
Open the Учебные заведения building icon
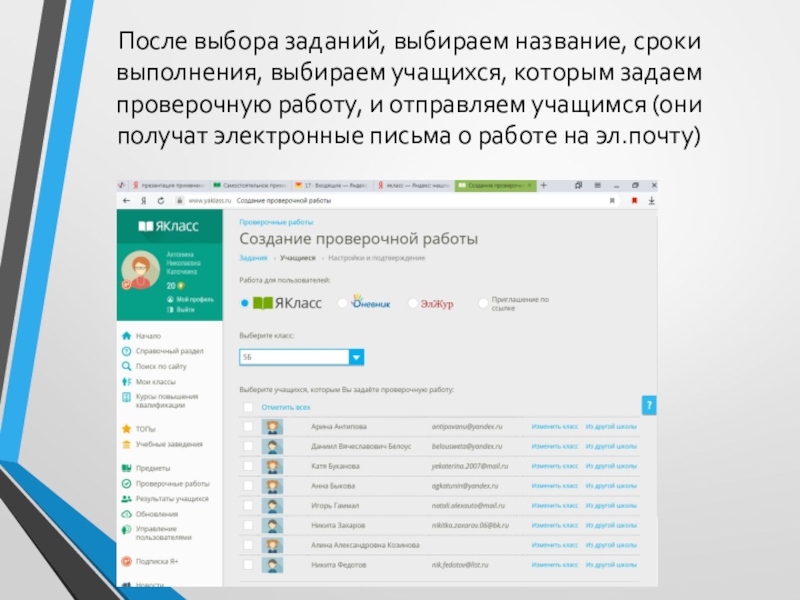pos(127,444)
